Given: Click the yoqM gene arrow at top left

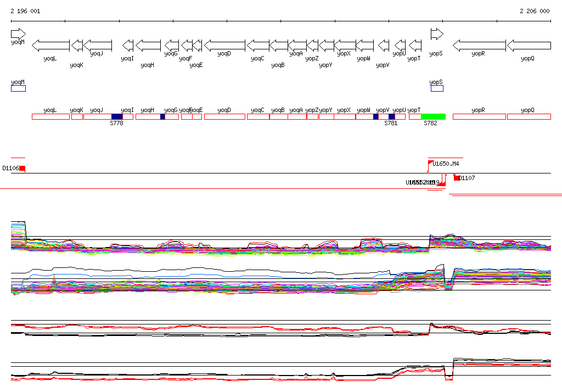Looking at the screenshot, I should [18, 34].
